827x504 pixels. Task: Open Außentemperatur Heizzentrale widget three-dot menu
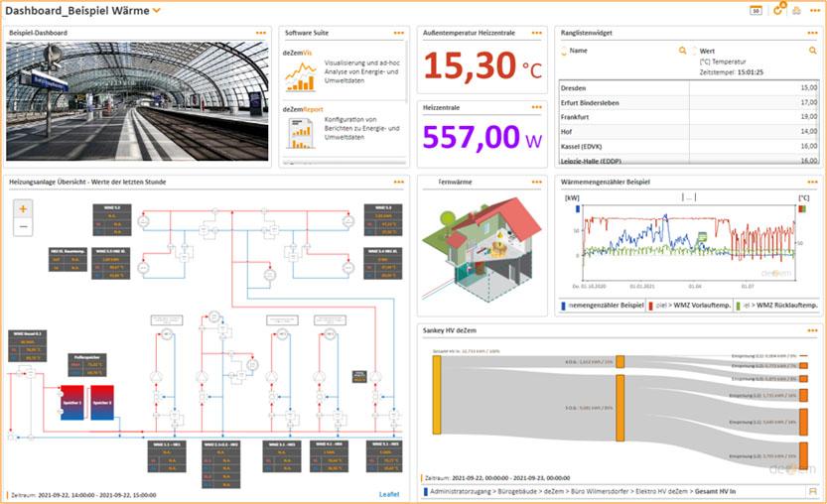[536, 33]
